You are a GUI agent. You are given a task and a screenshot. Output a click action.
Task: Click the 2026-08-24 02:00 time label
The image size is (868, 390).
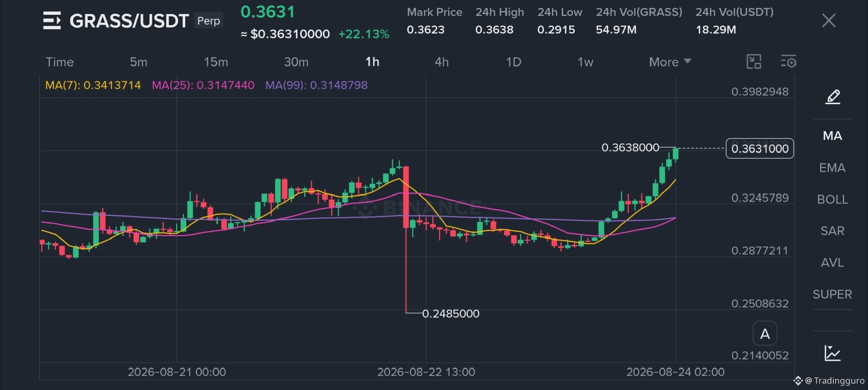[x=676, y=372]
